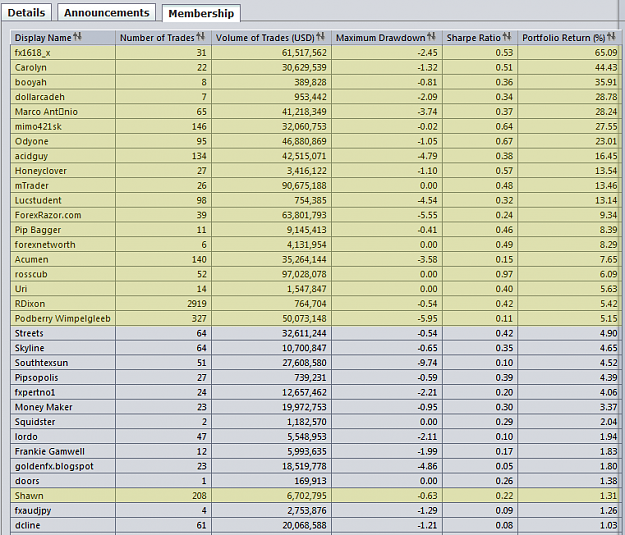Click the Volume of Trades (USD) header
625x535 pixels.
click(x=271, y=37)
